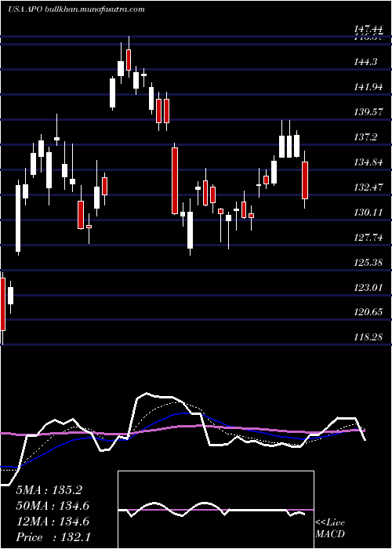The height and width of the screenshot is (549, 392).
Task: Click the USA APO ticker label
Action: pos(26,9)
